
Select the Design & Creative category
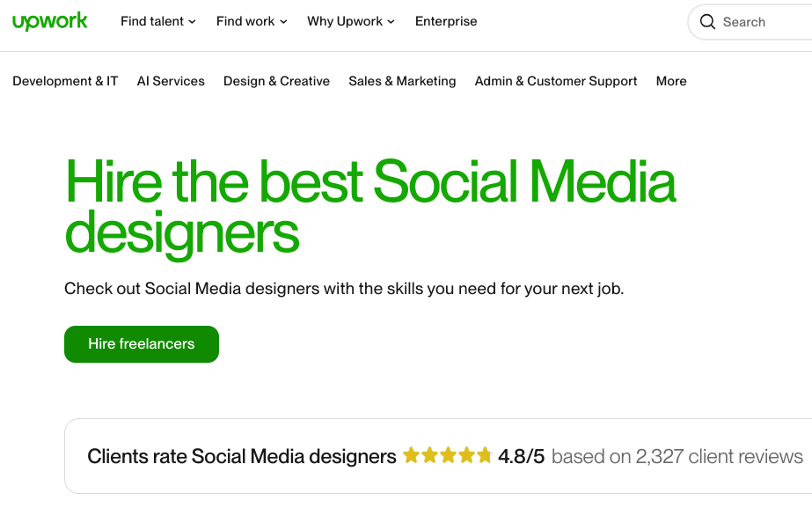276,81
